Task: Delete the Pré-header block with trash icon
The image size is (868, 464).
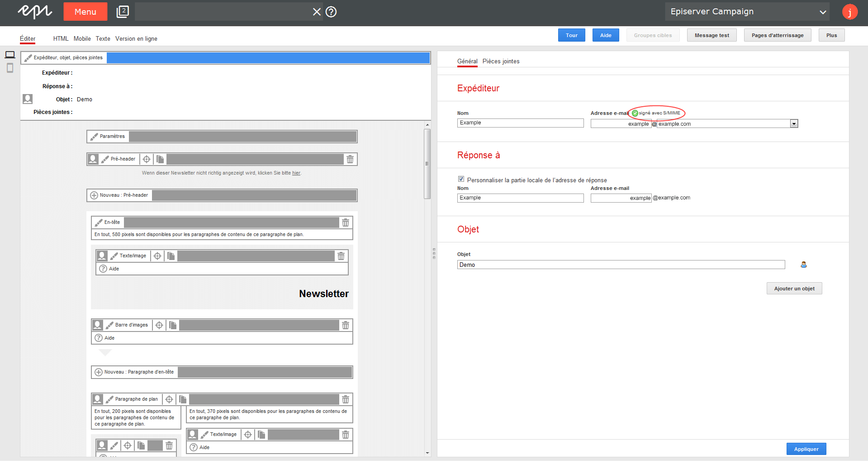Action: point(350,159)
